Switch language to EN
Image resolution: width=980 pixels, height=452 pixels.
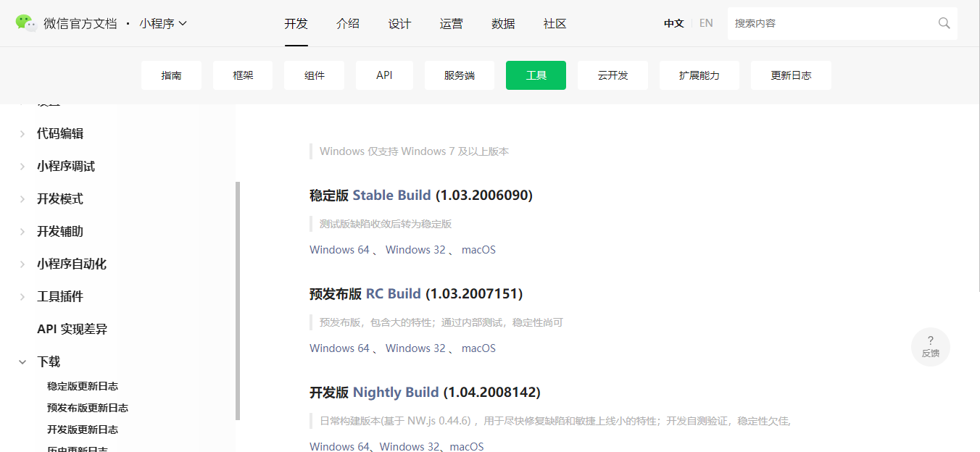[x=706, y=23]
